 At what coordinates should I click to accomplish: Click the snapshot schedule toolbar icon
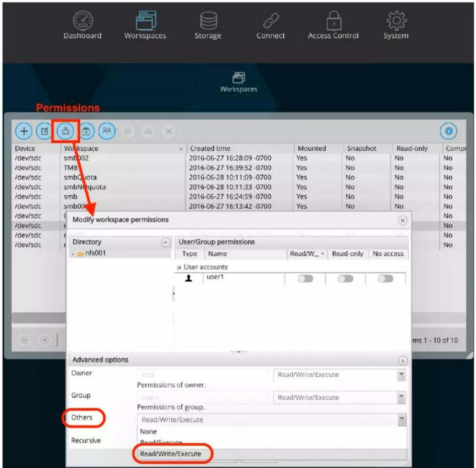pos(86,131)
